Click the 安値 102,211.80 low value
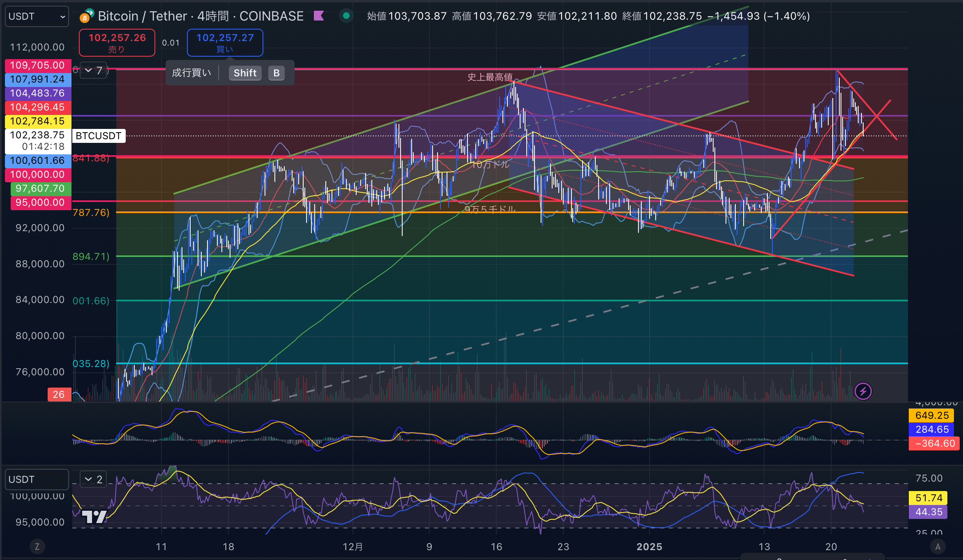963x560 pixels. coord(577,16)
